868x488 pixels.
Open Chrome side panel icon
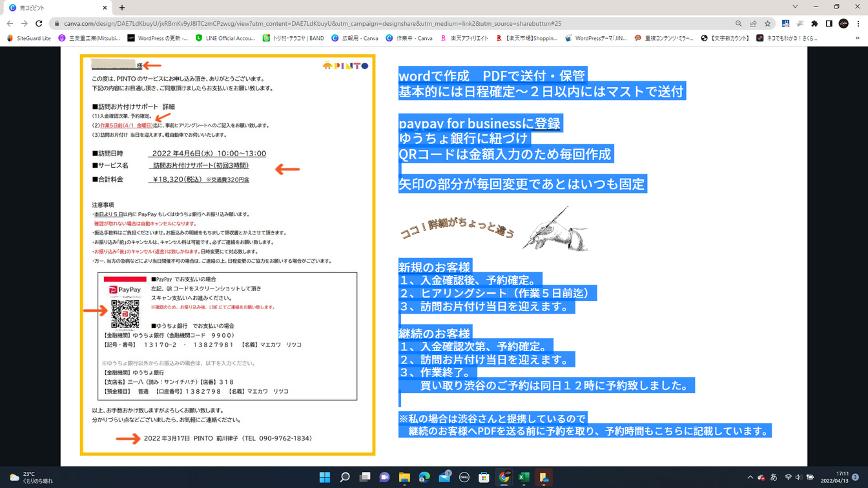[x=829, y=23]
